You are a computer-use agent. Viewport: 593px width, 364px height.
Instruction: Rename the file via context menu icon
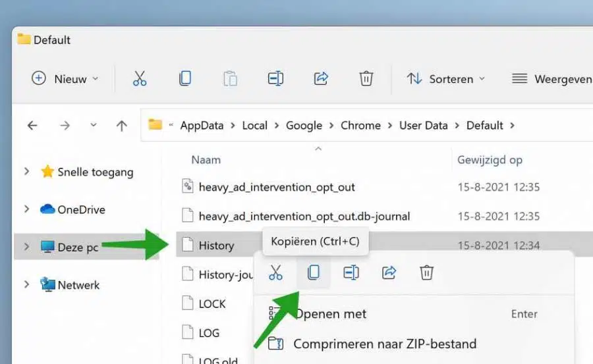351,273
